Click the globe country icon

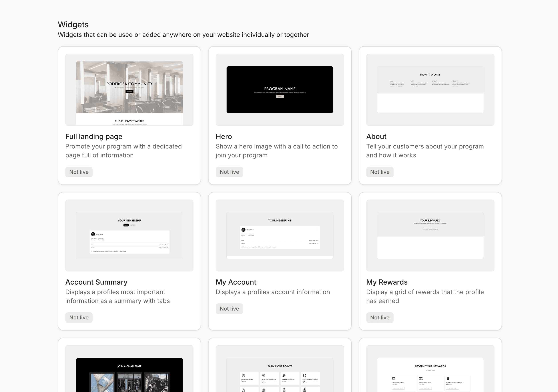click(304, 376)
